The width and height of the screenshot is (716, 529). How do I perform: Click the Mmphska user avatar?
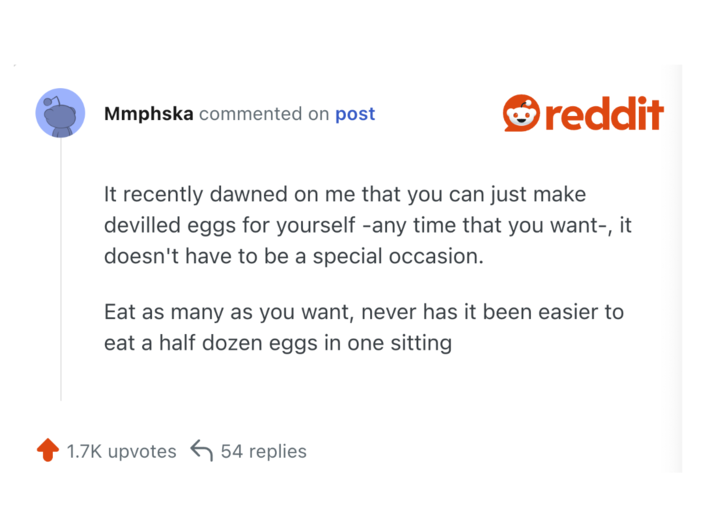pos(60,112)
